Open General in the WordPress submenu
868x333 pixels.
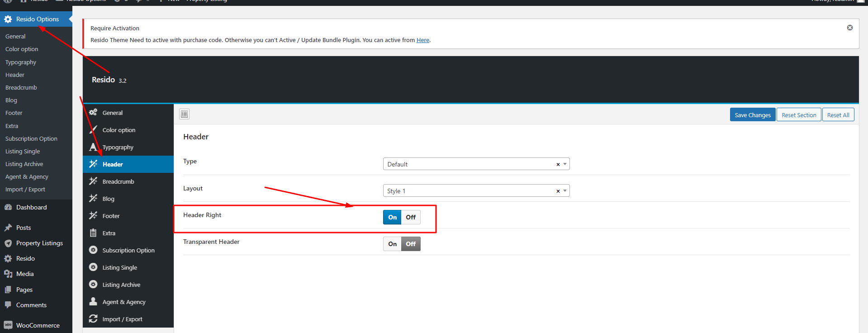click(x=15, y=36)
